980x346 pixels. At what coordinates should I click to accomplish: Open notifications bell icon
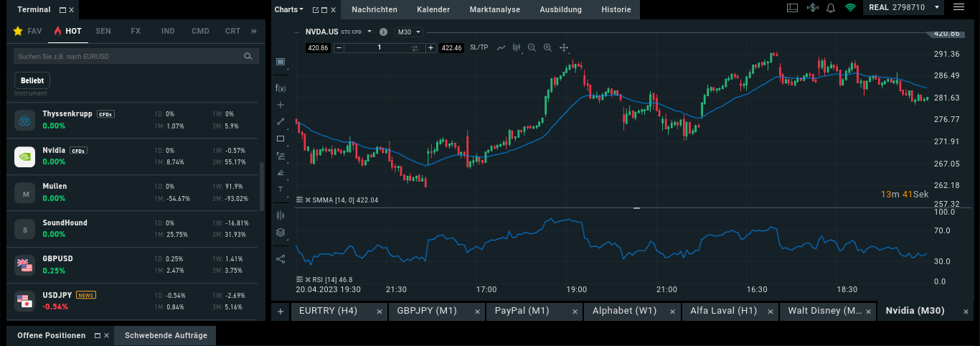click(x=831, y=8)
